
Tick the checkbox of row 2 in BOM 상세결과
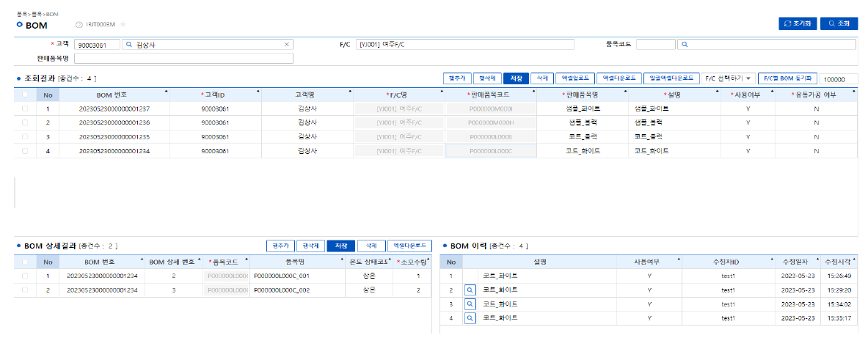pyautogui.click(x=26, y=290)
